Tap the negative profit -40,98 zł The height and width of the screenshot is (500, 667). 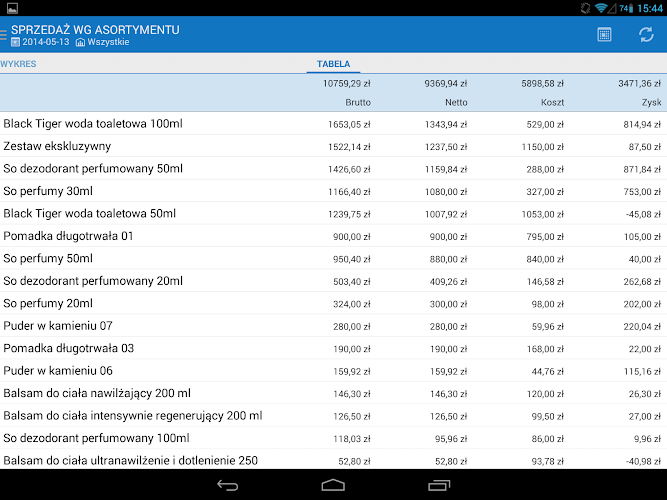644,461
